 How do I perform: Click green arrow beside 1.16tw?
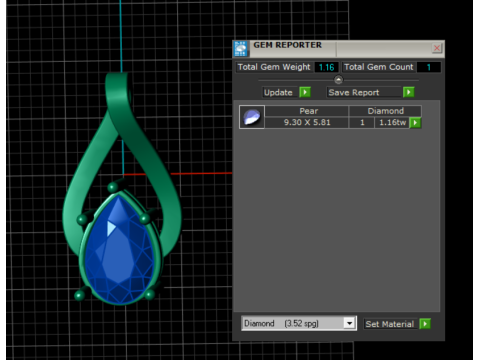coord(415,123)
